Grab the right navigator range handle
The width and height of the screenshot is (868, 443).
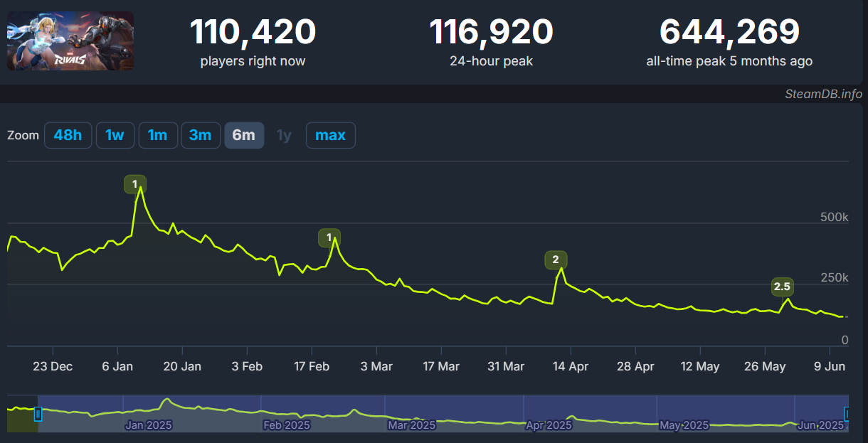click(847, 414)
